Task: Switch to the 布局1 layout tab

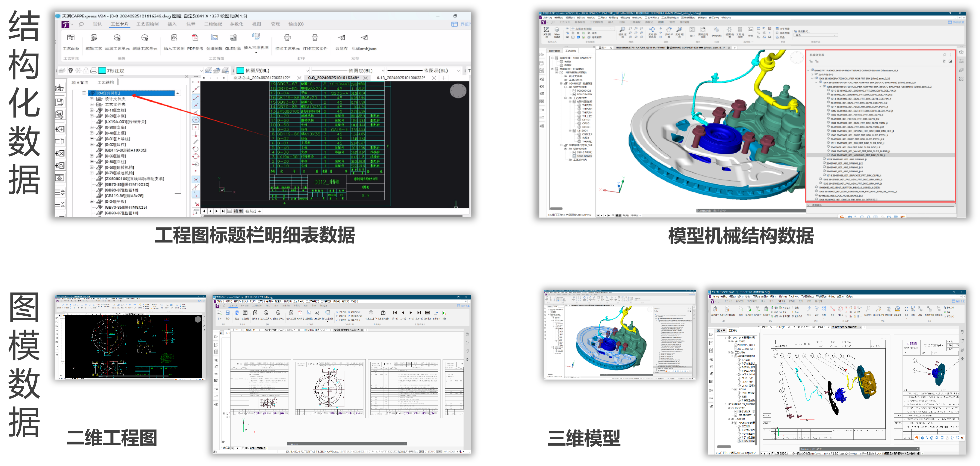Action: click(x=251, y=211)
